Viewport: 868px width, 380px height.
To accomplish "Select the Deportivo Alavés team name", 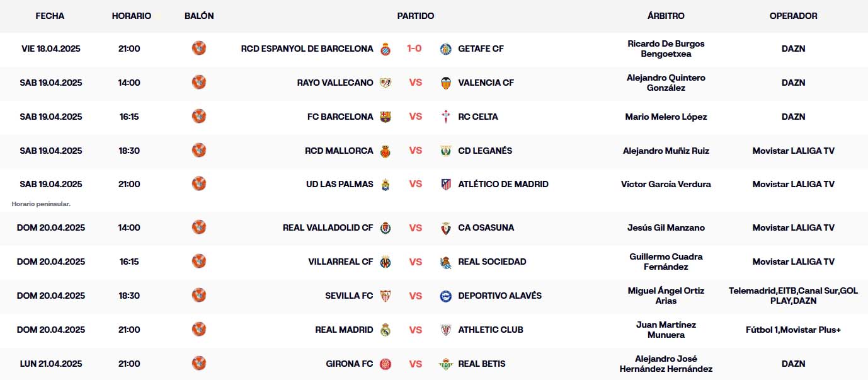I will (x=500, y=296).
